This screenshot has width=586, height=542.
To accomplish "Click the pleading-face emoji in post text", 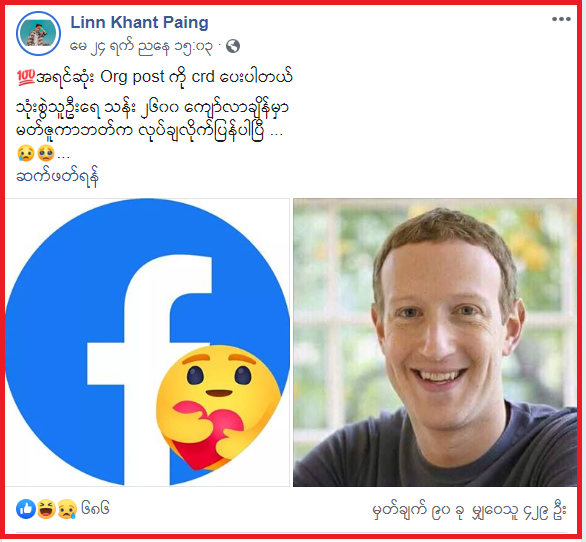I will click(x=46, y=153).
